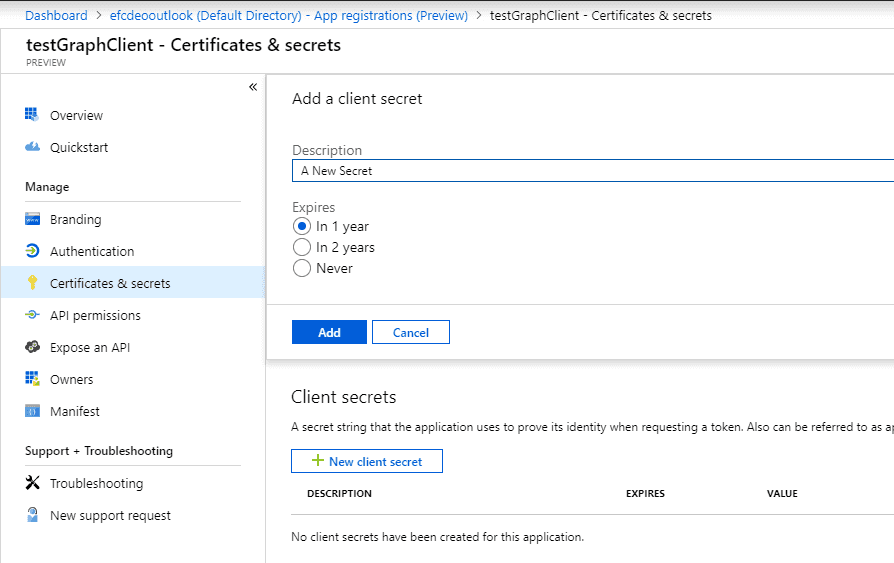The width and height of the screenshot is (894, 563).
Task: Click the Cancel button
Action: [411, 333]
